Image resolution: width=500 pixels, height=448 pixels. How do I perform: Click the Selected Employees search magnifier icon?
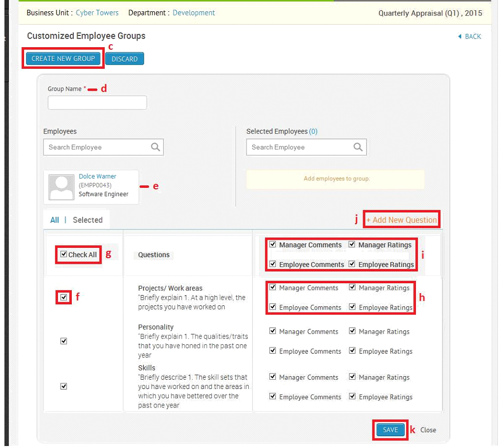[x=358, y=147]
